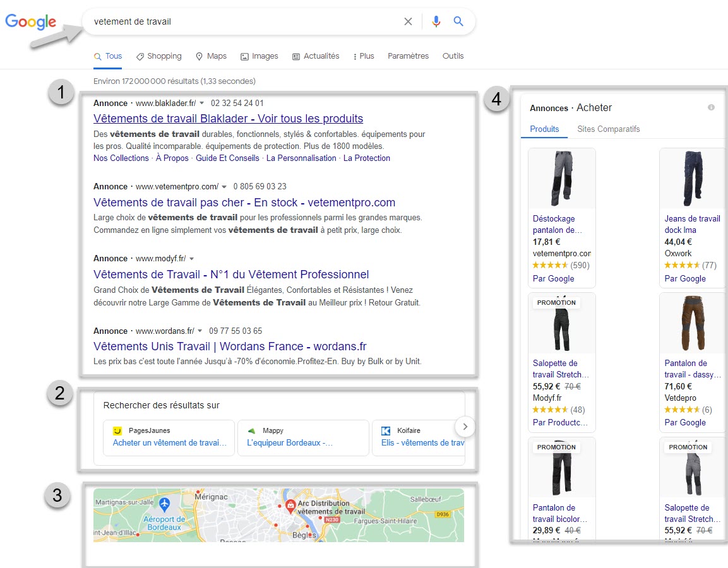The width and height of the screenshot is (728, 568).
Task: Start voice search with the microphone icon
Action: [x=436, y=21]
